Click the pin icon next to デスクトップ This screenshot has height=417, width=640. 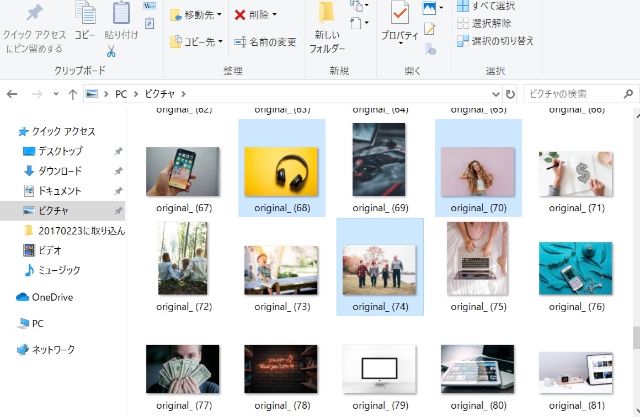[x=118, y=151]
